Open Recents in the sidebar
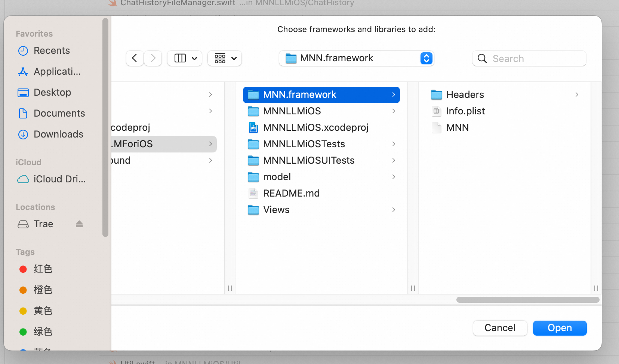The image size is (619, 364). (52, 50)
